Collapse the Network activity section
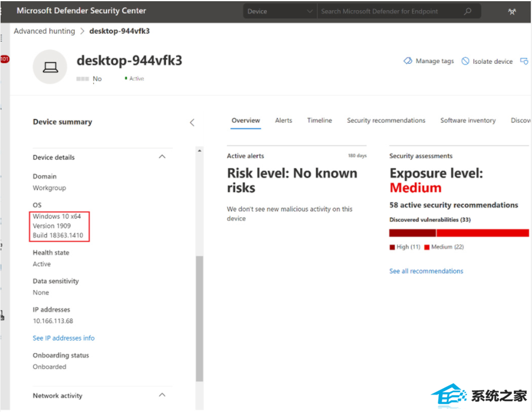Screen dimensions: 532x412 pyautogui.click(x=162, y=395)
